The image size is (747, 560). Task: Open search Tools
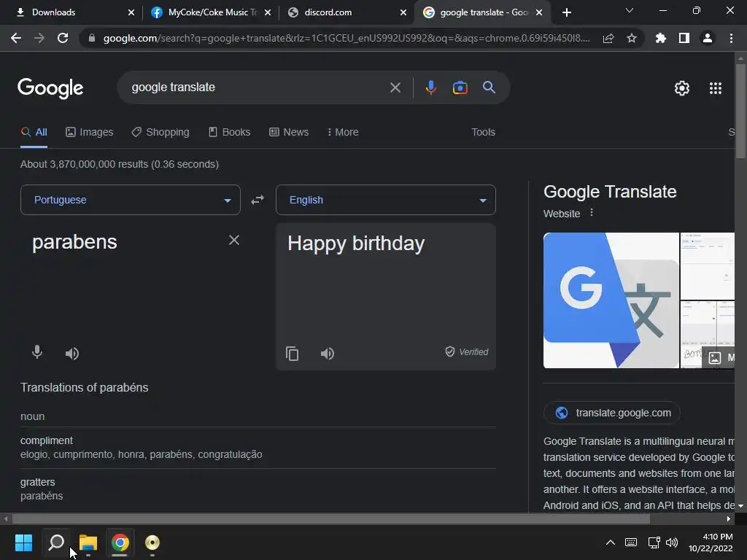click(x=483, y=132)
